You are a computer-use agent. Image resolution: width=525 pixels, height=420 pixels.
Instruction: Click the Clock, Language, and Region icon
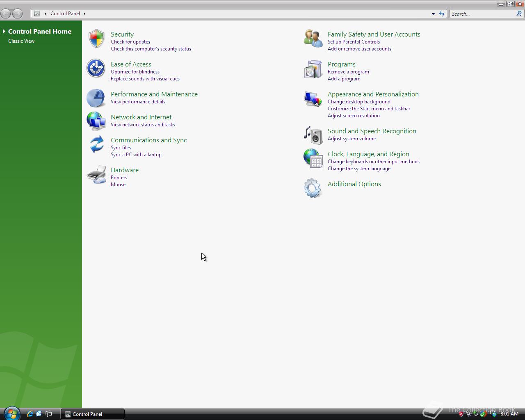click(313, 158)
